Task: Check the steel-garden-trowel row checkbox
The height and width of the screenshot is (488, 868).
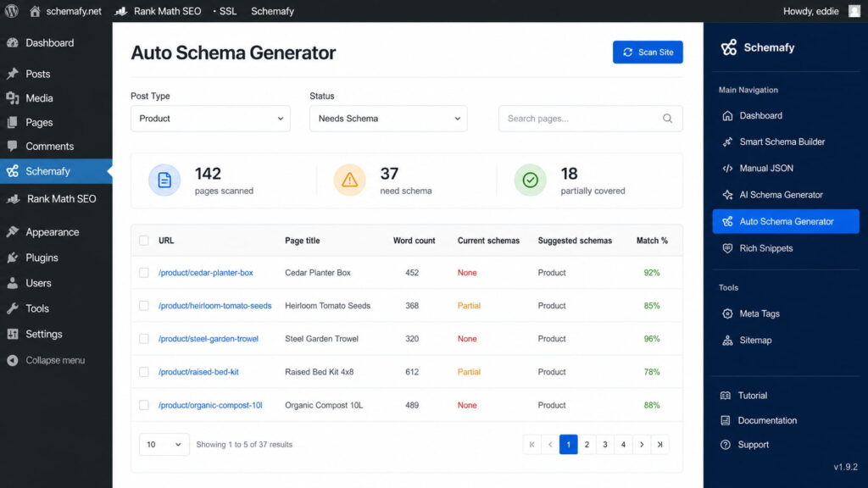Action: pos(144,339)
